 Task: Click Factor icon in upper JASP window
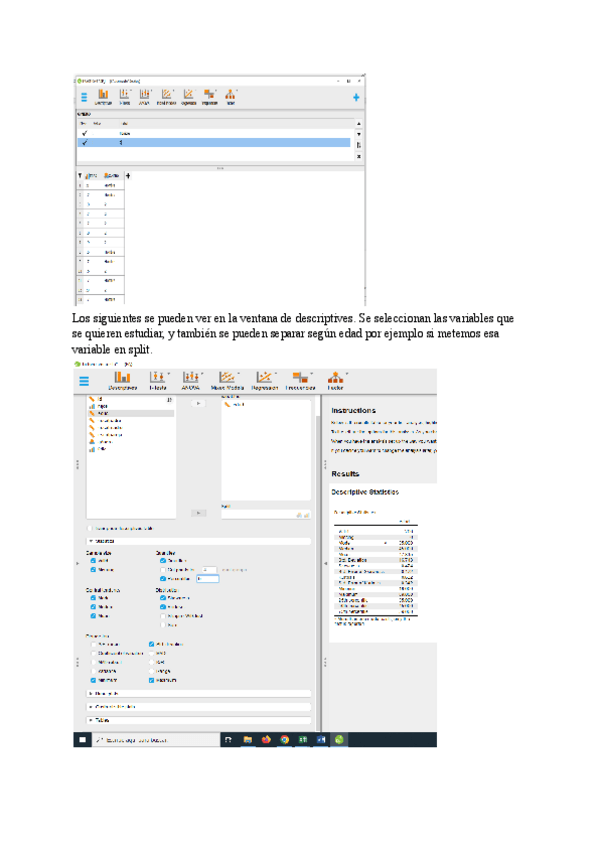point(230,97)
